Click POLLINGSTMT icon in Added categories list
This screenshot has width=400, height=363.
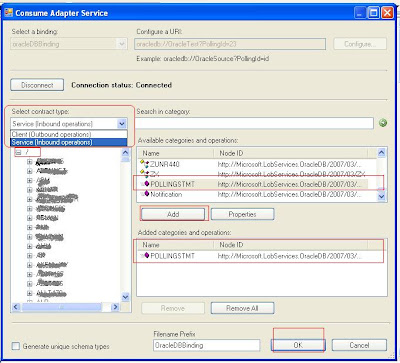point(145,256)
